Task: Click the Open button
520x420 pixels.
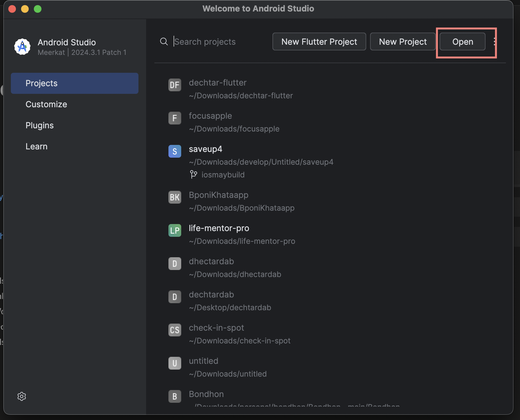Action: pyautogui.click(x=463, y=41)
